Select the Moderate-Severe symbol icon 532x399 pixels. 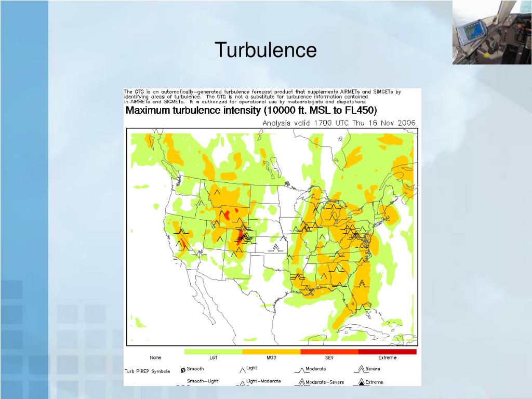pyautogui.click(x=301, y=382)
